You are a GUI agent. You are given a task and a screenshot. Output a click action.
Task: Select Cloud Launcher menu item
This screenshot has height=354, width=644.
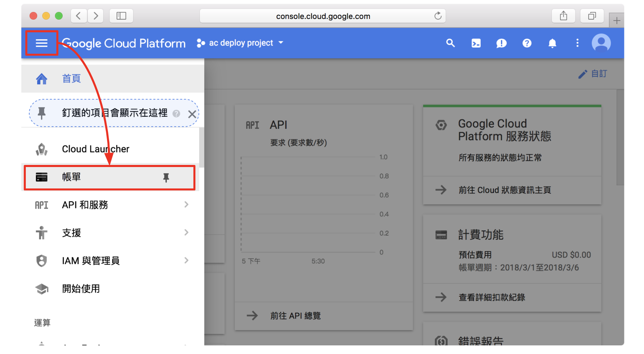pos(110,149)
